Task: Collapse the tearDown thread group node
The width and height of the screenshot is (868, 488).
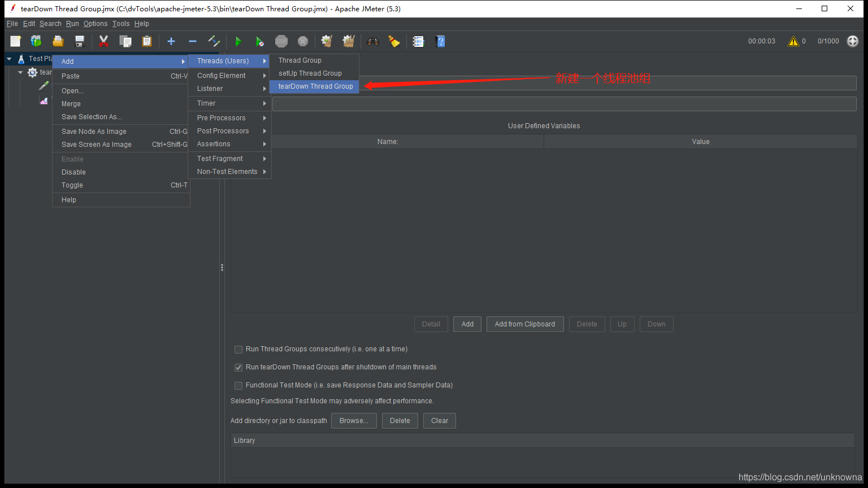Action: tap(20, 72)
